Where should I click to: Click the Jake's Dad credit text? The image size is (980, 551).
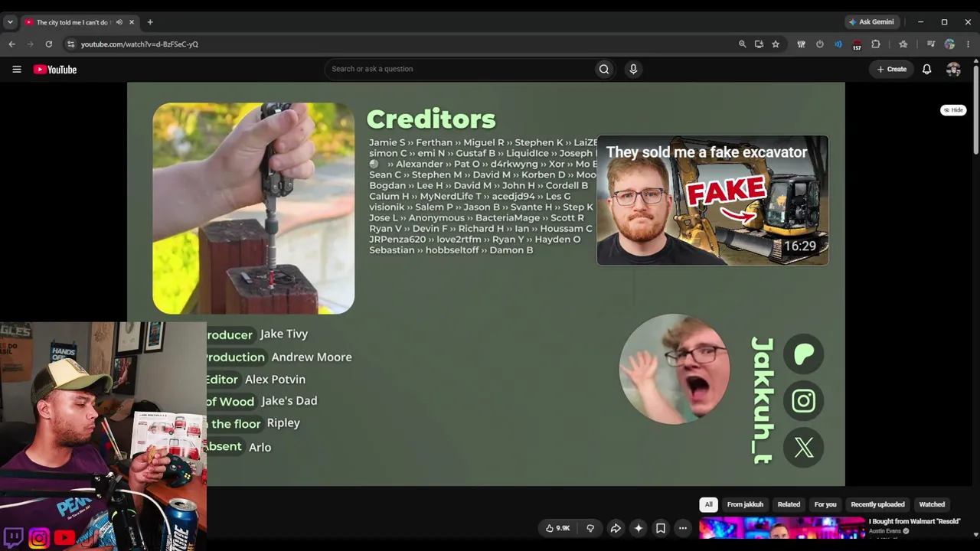(x=289, y=400)
